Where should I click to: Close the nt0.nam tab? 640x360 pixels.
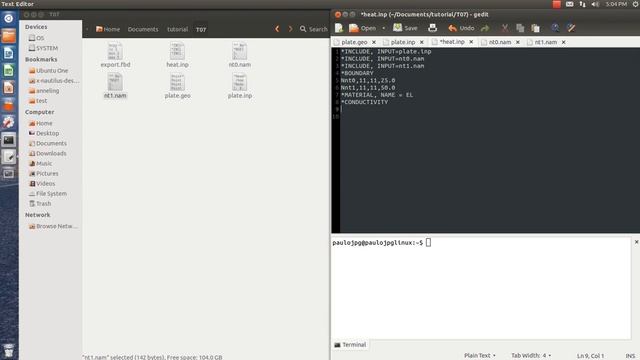click(x=518, y=42)
